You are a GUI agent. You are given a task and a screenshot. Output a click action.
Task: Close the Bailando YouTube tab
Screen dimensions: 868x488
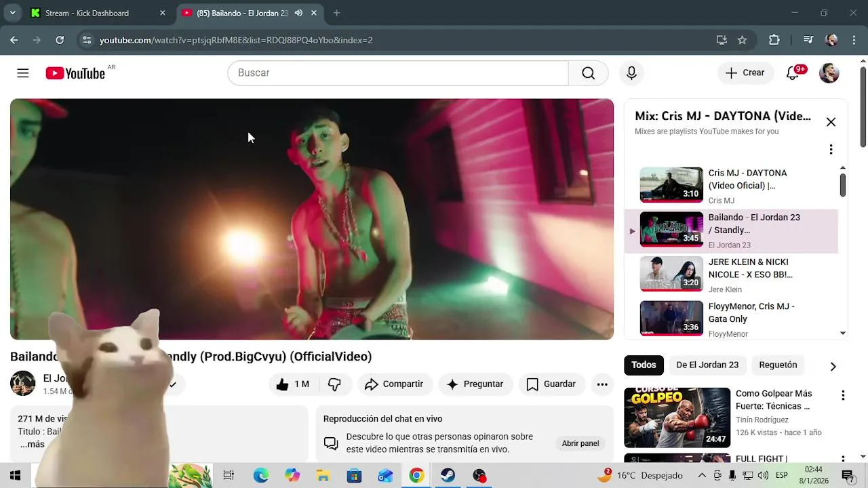click(x=313, y=13)
